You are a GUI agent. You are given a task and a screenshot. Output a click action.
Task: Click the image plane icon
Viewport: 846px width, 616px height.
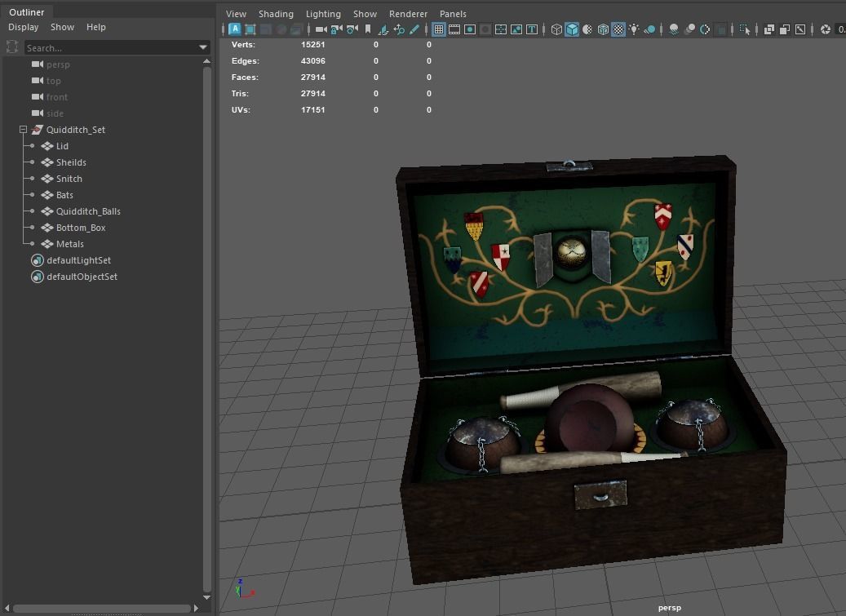383,29
